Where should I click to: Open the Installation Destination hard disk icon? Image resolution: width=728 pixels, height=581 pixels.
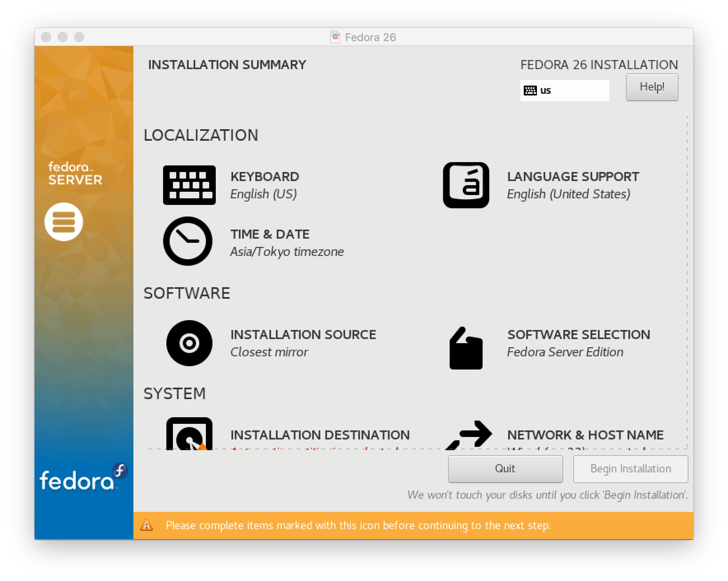(189, 433)
